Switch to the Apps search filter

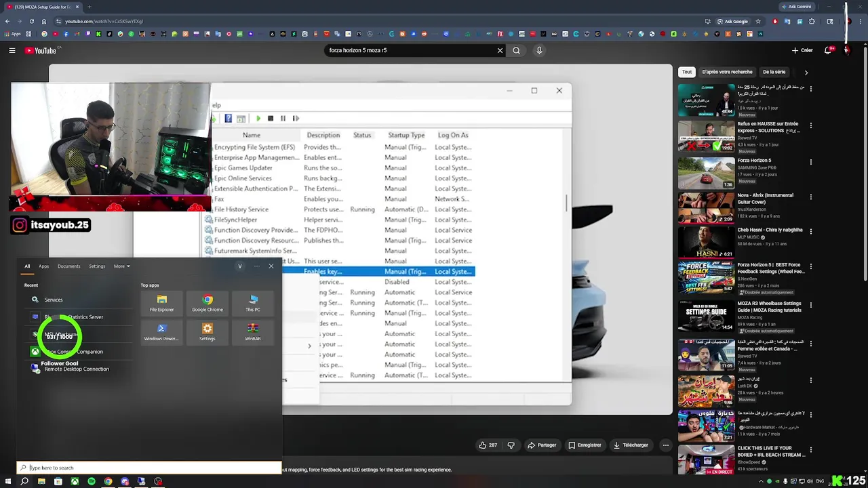click(44, 266)
